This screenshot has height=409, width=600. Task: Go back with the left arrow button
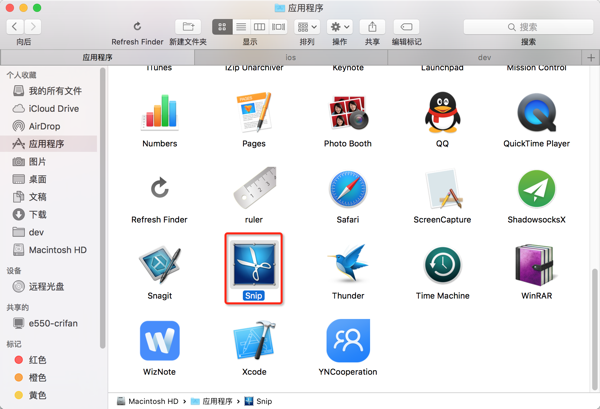(x=15, y=27)
